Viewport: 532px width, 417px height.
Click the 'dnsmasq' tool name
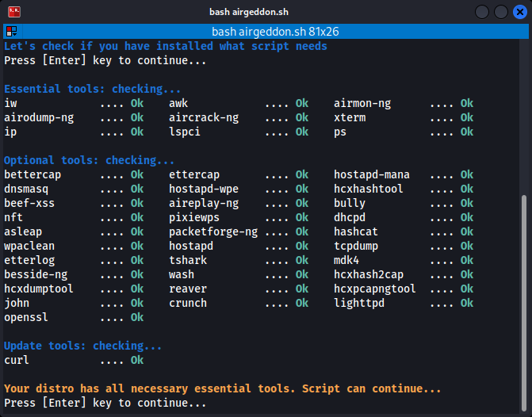coord(26,189)
